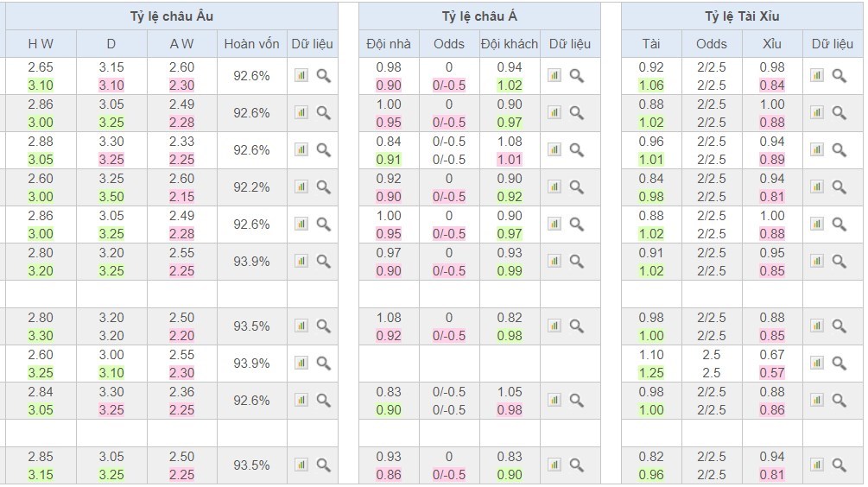Click the "Đội khách" column header
The height and width of the screenshot is (487, 868).
(510, 44)
